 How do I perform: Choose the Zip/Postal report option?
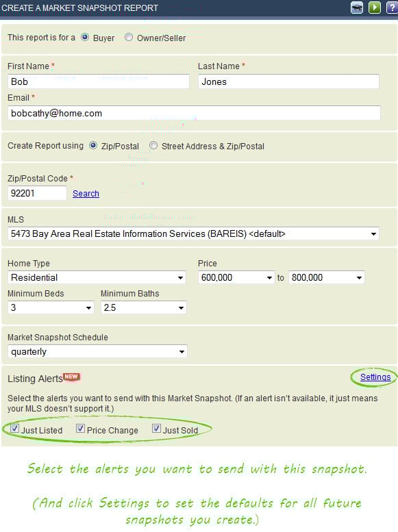pos(93,146)
